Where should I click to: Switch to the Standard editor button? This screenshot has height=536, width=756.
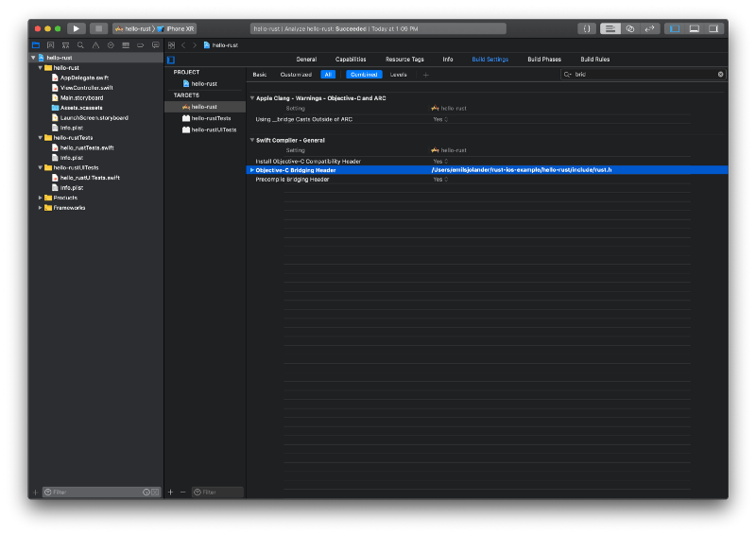[610, 28]
